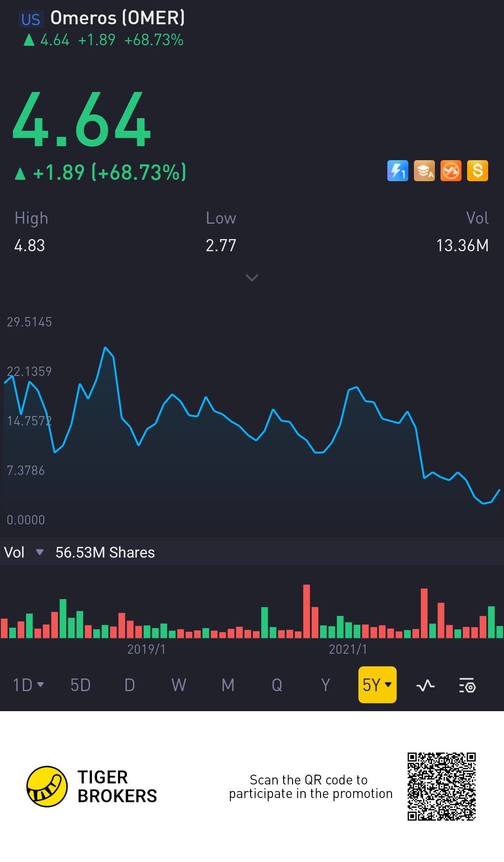Open chart settings list icon
This screenshot has width=504, height=862.
pos(467,685)
